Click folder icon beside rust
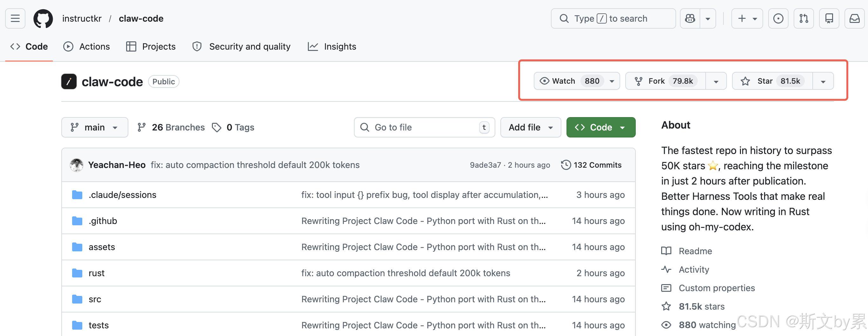Screen dimensions: 868x336 (77, 273)
